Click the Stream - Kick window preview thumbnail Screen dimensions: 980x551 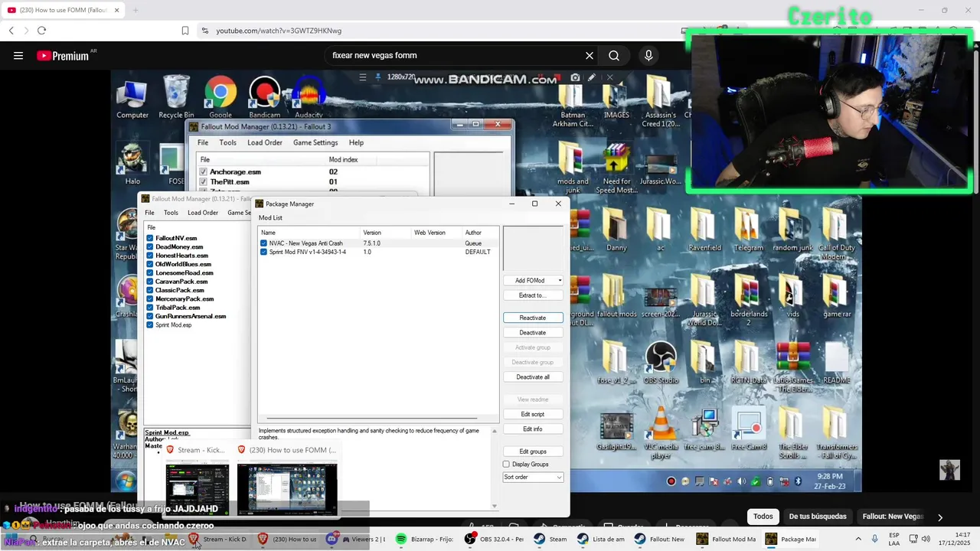pos(198,487)
